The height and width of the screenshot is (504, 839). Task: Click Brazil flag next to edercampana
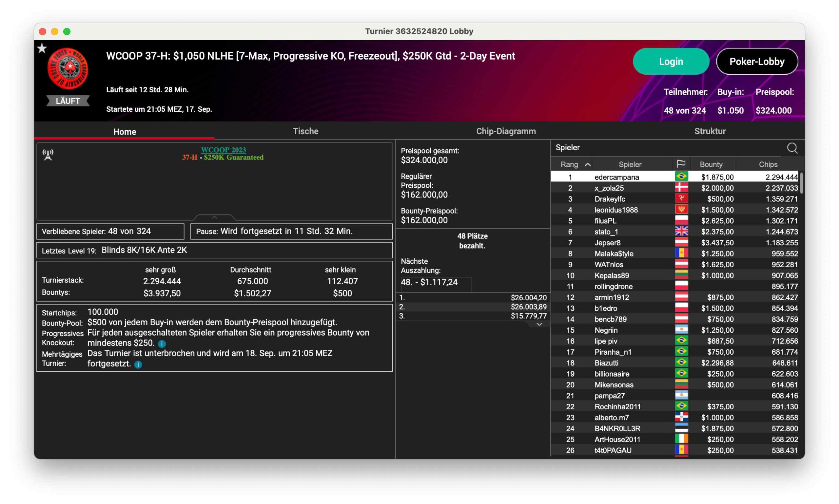[x=681, y=177]
